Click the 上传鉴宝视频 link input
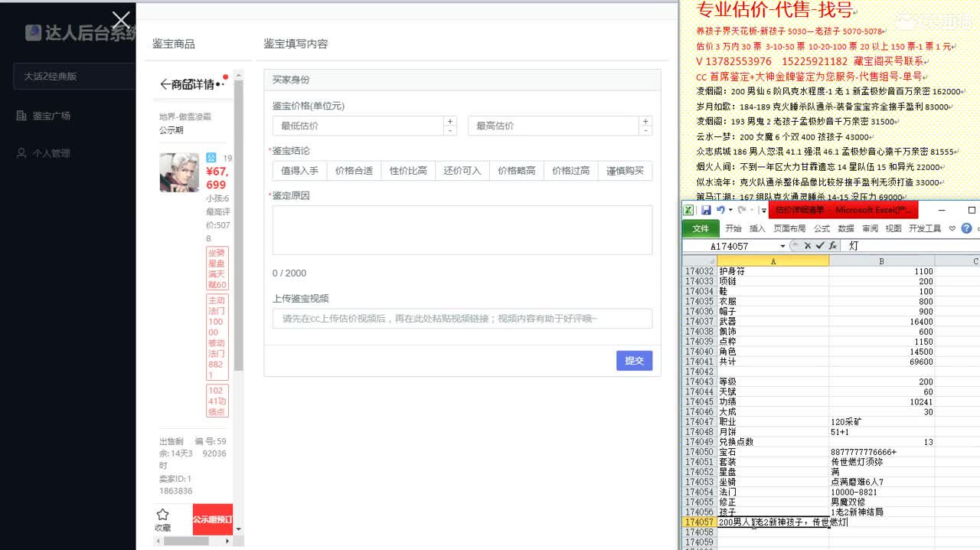 (x=462, y=319)
